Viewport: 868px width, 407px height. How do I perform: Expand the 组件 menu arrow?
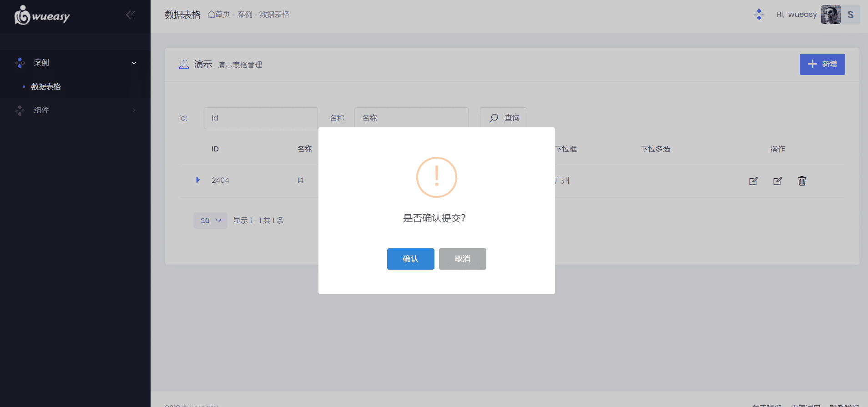click(134, 111)
